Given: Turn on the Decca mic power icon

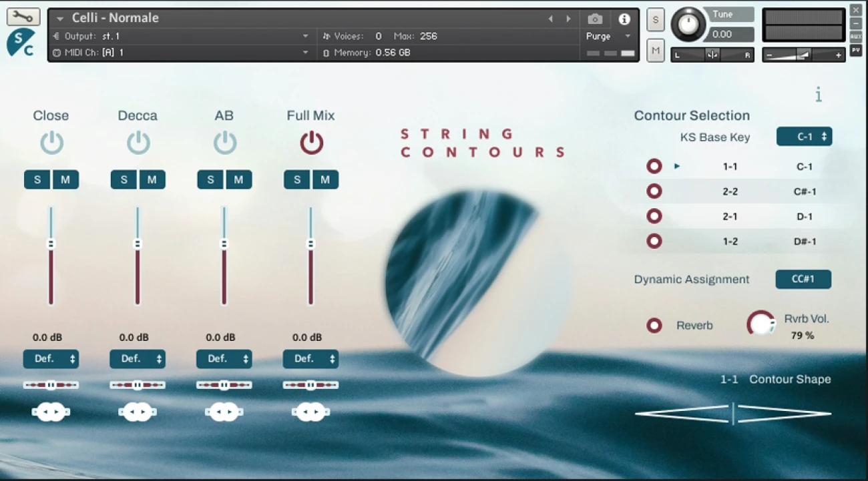Looking at the screenshot, I should [x=138, y=143].
